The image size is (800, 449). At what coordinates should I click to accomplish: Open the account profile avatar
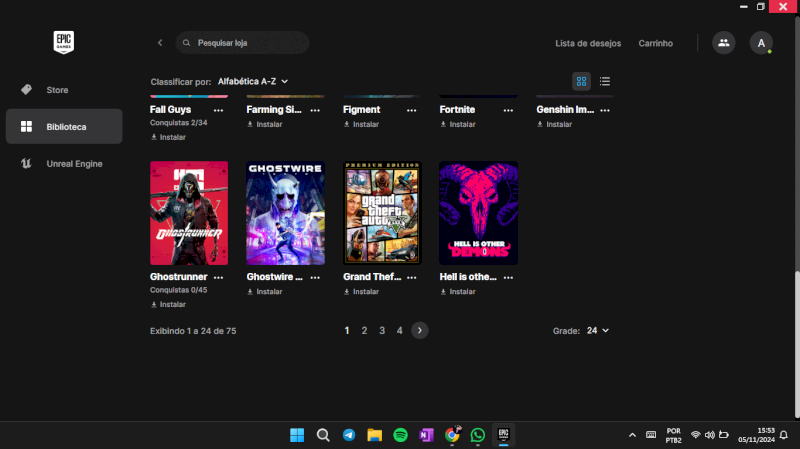tap(761, 43)
